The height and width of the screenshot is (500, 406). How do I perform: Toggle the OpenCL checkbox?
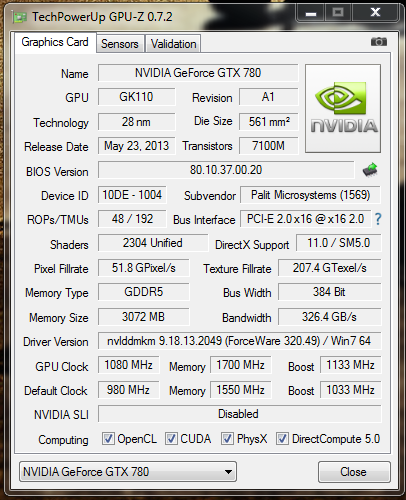pyautogui.click(x=108, y=439)
